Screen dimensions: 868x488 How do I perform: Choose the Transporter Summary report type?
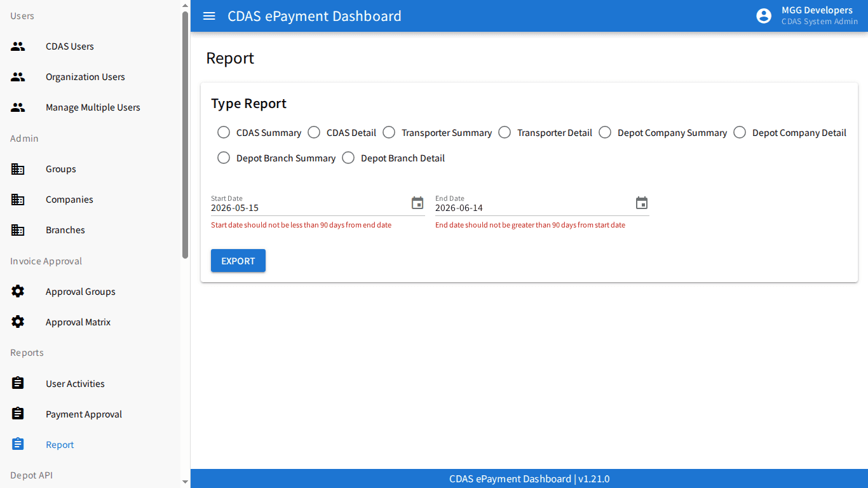[x=389, y=132]
